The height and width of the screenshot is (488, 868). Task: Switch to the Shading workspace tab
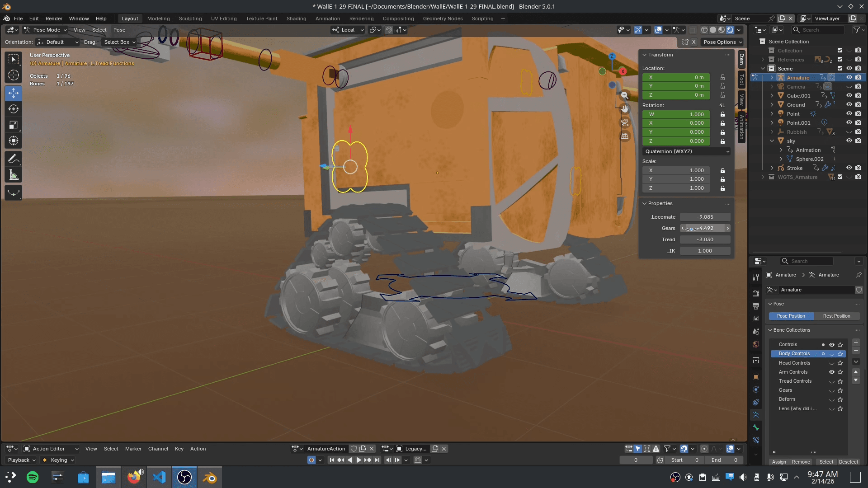[296, 19]
